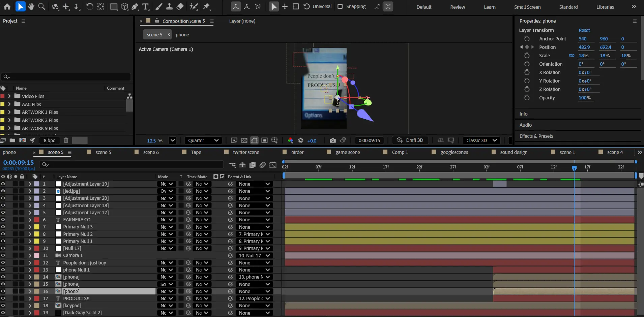The width and height of the screenshot is (644, 317).
Task: Activate the Puppet Pin tool
Action: coord(206,6)
